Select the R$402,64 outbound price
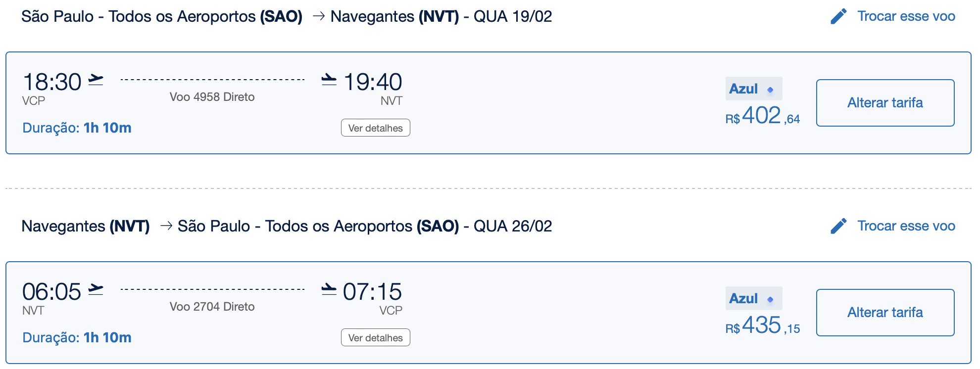This screenshot has width=980, height=369. coord(763,116)
